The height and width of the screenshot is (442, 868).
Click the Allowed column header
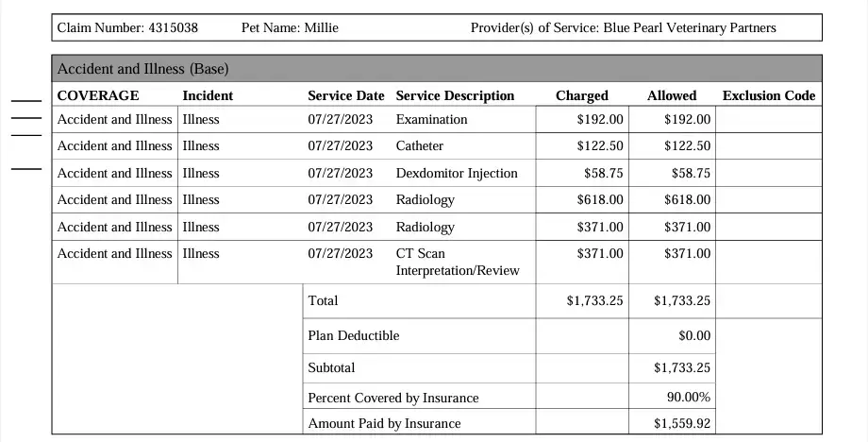click(672, 95)
